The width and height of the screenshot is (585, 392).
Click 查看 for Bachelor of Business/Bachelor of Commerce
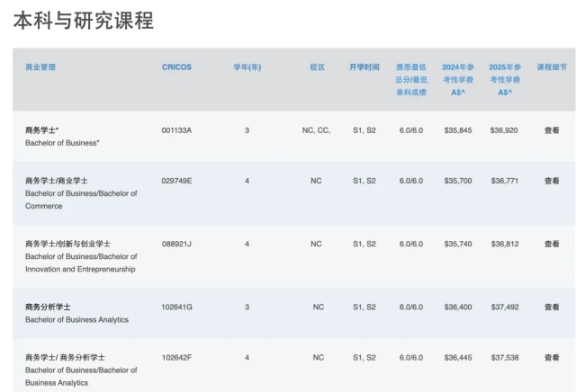pos(552,181)
